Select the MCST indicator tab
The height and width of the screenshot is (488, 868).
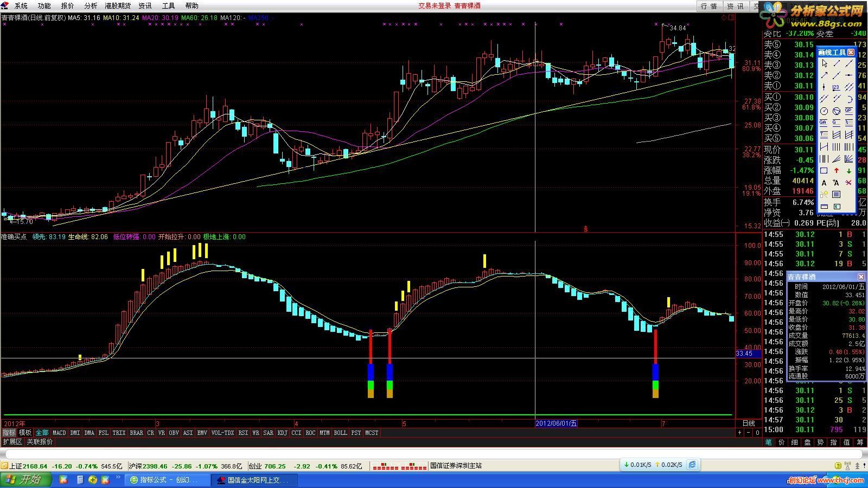coord(372,433)
